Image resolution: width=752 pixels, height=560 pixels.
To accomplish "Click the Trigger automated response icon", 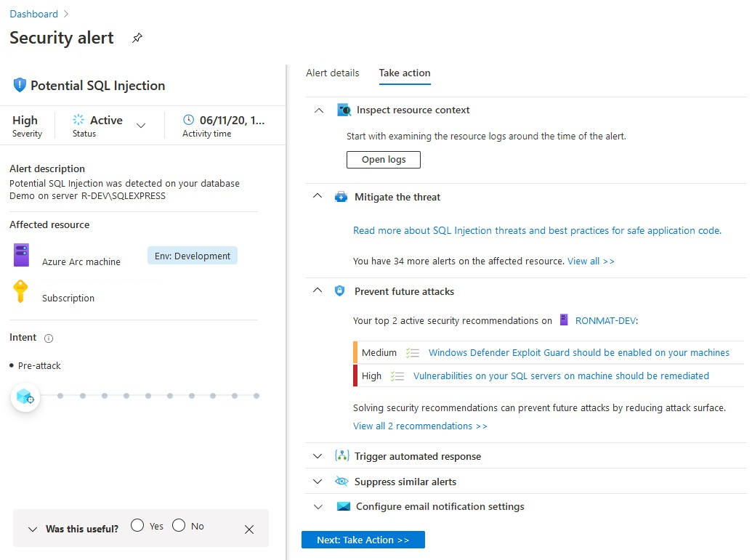I will point(341,456).
